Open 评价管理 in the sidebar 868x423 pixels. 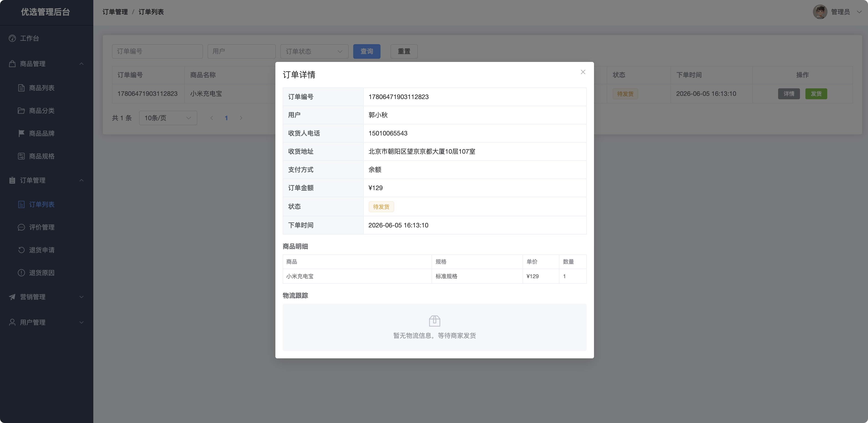point(46,227)
